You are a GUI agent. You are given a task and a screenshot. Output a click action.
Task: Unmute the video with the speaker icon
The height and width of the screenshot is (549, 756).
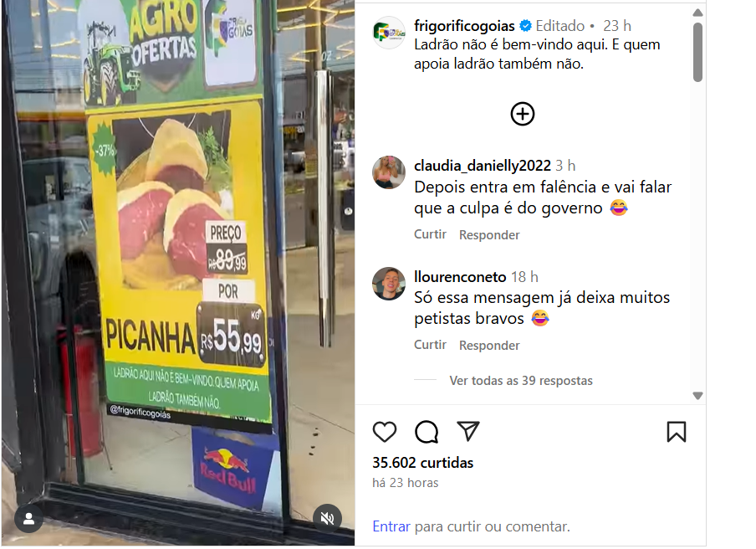click(327, 519)
